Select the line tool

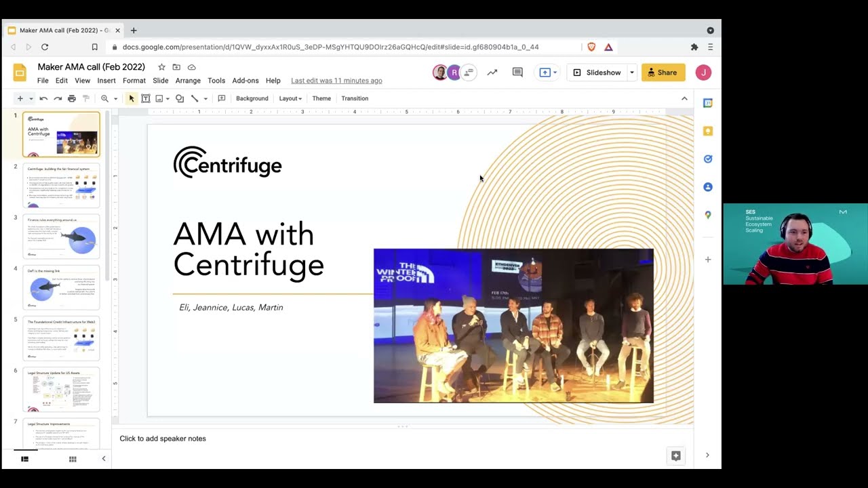pyautogui.click(x=195, y=98)
